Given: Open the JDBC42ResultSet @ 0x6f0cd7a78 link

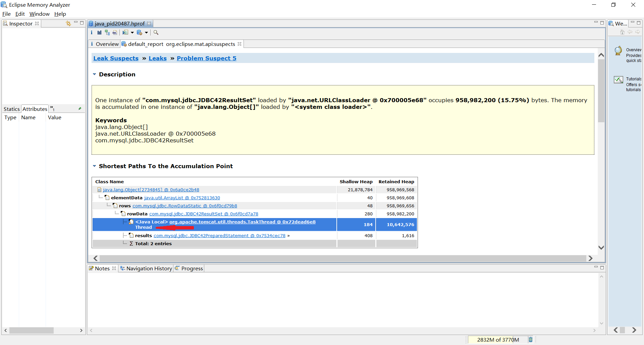Looking at the screenshot, I should (x=204, y=214).
